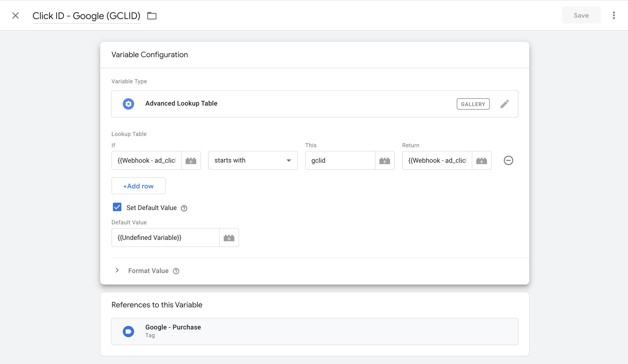The height and width of the screenshot is (364, 628).
Task: Insert variable into the If field
Action: 191,160
